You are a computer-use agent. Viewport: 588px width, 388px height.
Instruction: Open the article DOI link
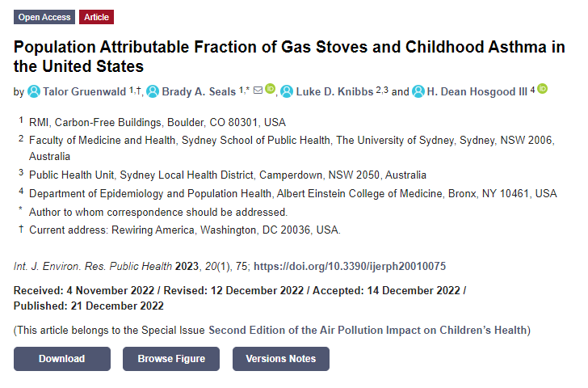tap(350, 266)
